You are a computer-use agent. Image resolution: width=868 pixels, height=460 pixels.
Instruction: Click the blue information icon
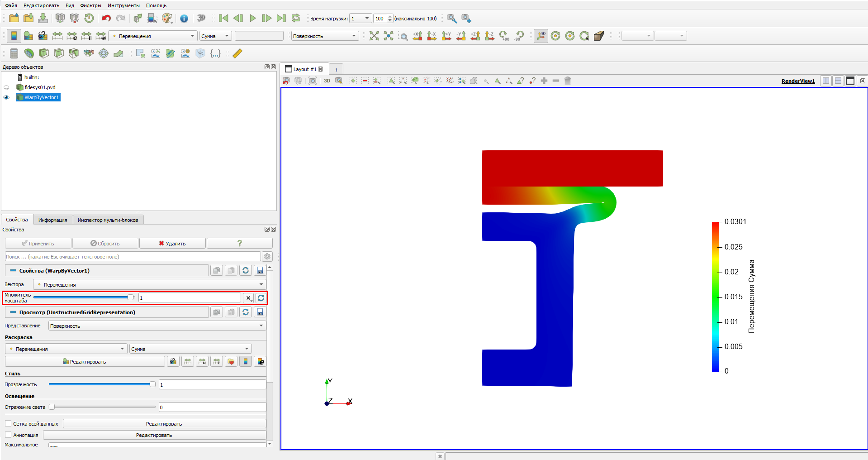(x=184, y=19)
